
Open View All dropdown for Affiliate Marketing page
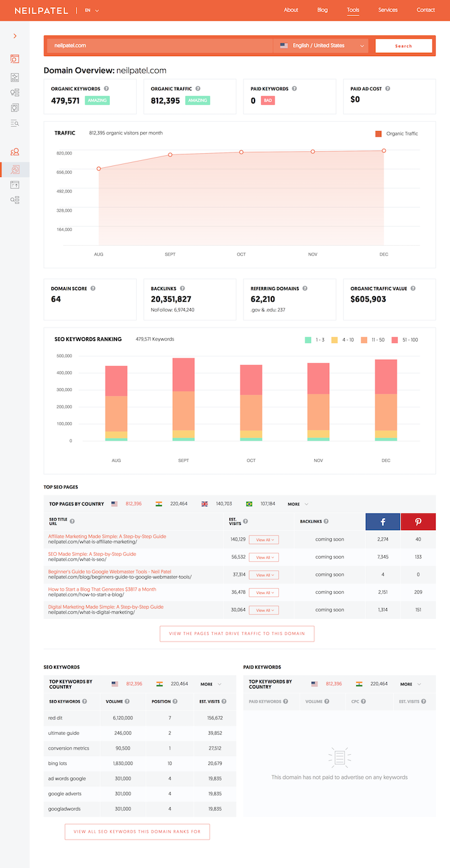tap(264, 540)
